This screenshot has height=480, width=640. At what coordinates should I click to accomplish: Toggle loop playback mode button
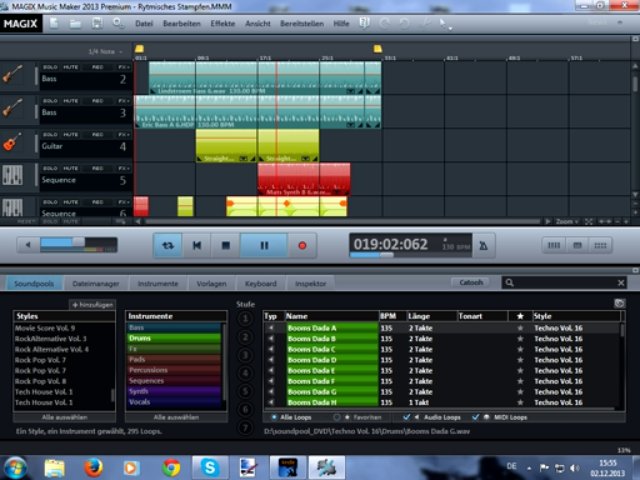(167, 244)
